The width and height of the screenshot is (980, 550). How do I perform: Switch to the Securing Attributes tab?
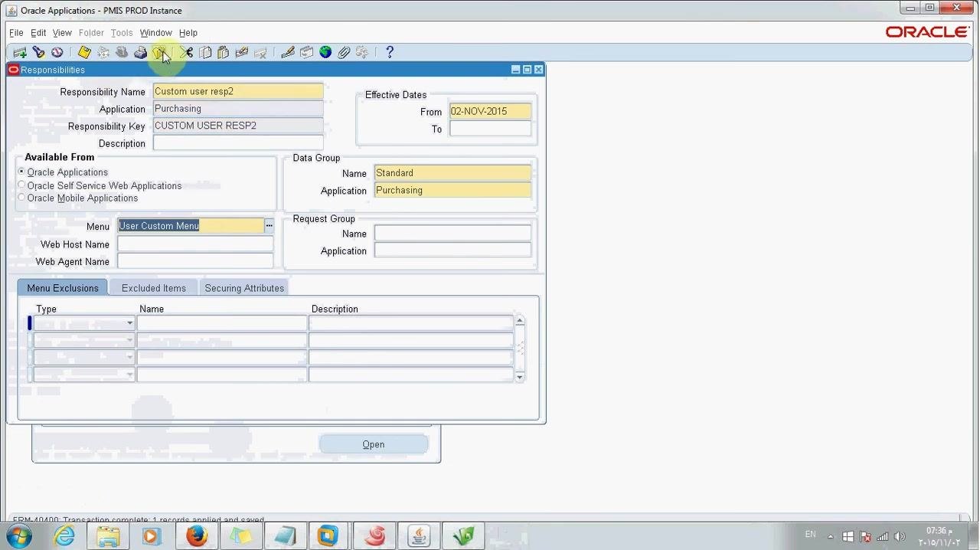[x=244, y=288]
